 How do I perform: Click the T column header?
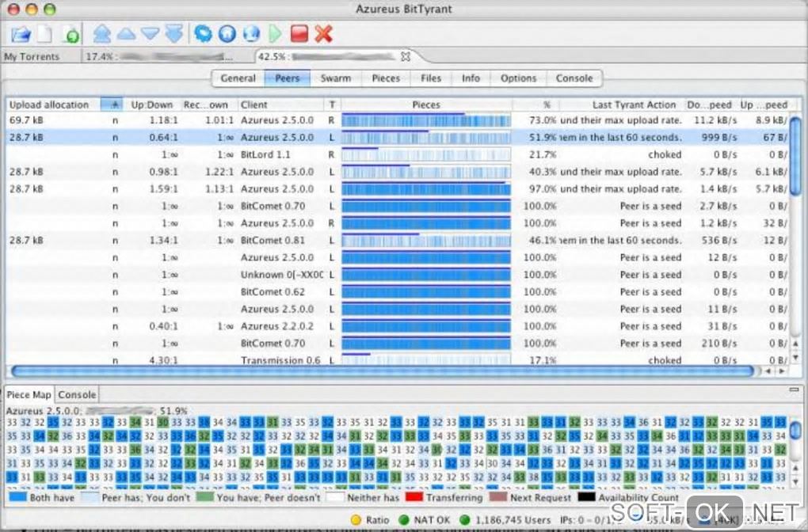[332, 104]
